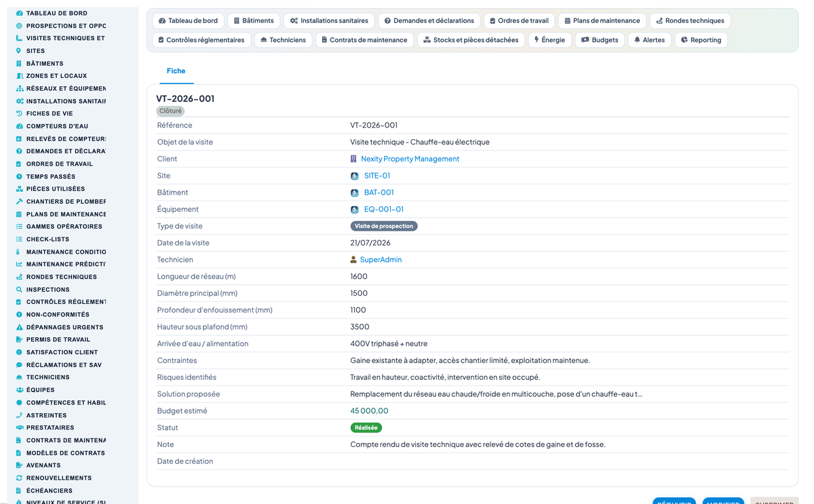Click the SuperAdmin user icon
Screen dimensions: 814x504
click(353, 260)
